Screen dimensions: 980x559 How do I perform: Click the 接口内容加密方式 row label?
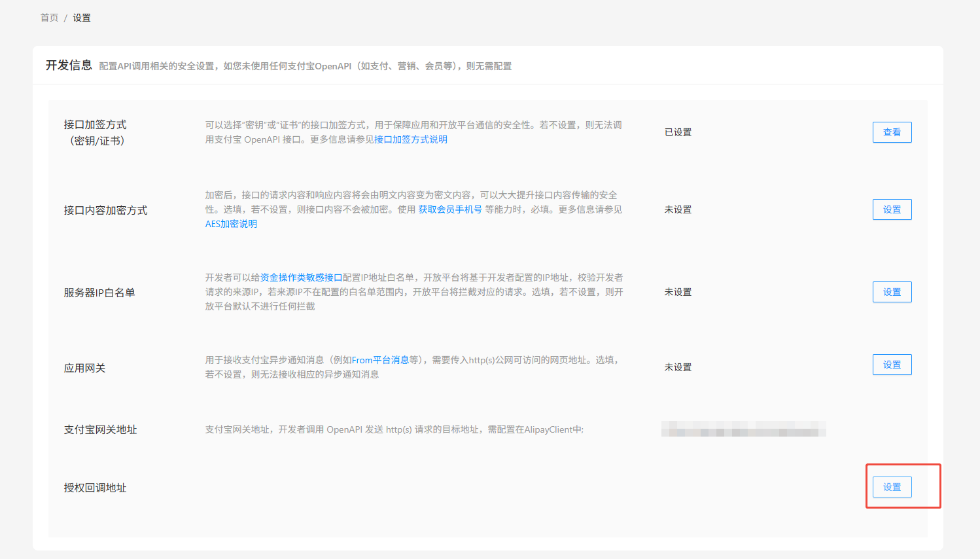pos(105,210)
